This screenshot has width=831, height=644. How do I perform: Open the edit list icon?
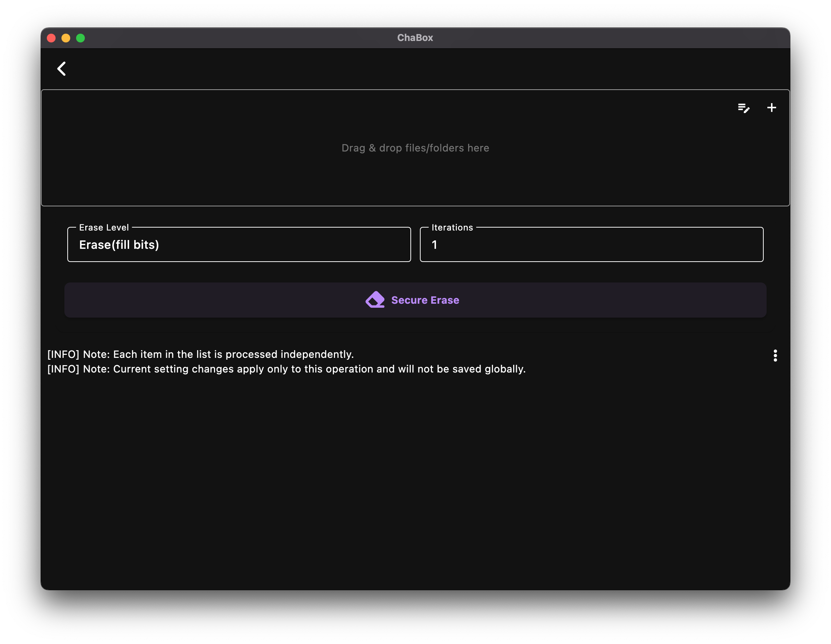[744, 108]
